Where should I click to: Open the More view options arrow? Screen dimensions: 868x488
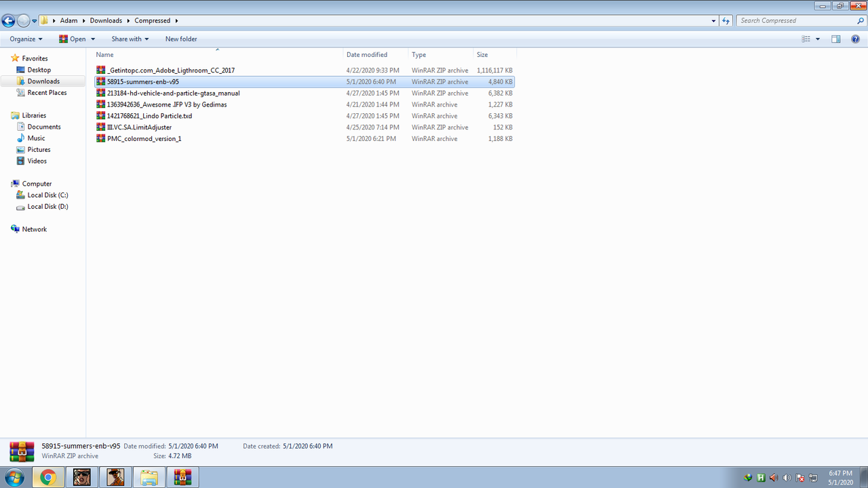[x=818, y=39]
